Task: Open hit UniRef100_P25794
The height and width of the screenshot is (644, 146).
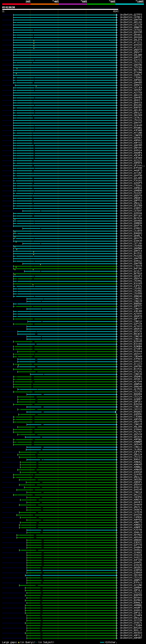Action: [x=131, y=530]
